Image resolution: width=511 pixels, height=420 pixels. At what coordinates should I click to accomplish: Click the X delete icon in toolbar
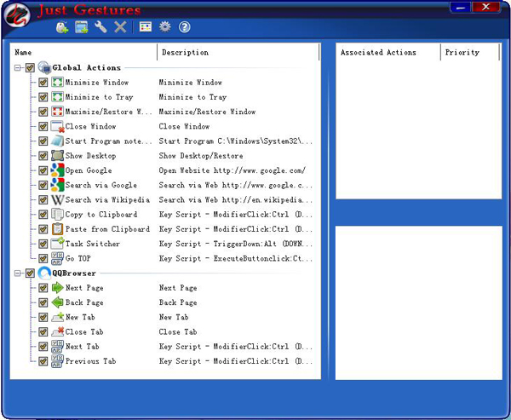pos(120,27)
